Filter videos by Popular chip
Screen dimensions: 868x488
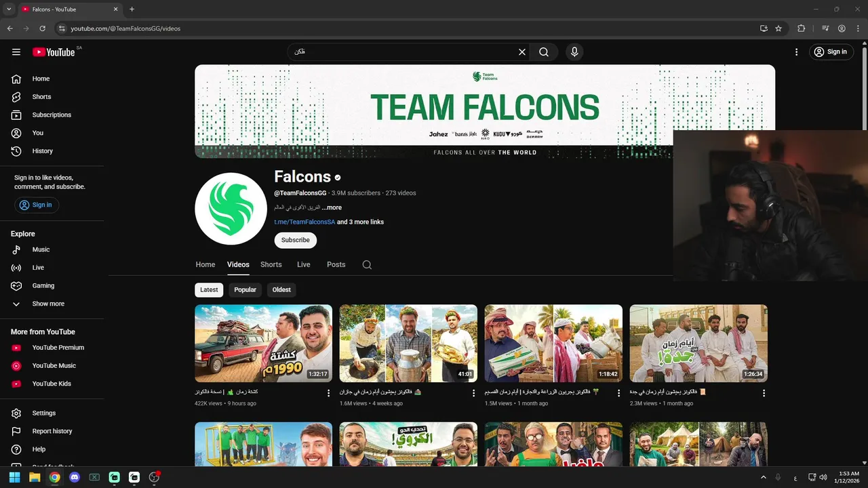(245, 289)
